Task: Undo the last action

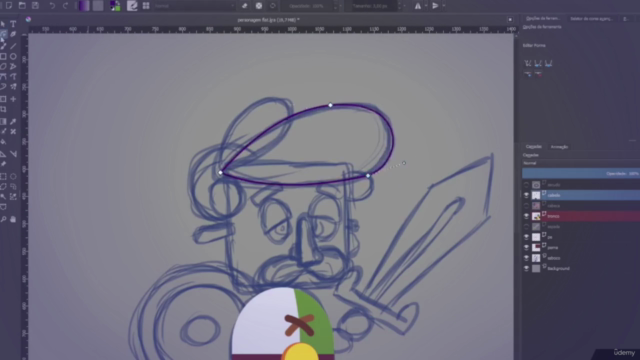Action: pyautogui.click(x=52, y=6)
